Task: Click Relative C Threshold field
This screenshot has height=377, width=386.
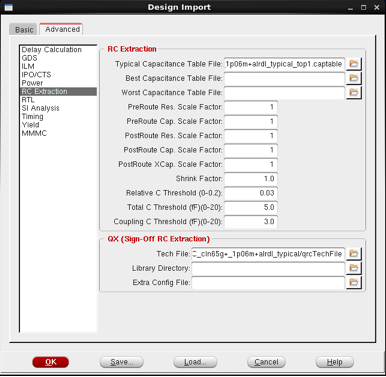Action: point(251,193)
